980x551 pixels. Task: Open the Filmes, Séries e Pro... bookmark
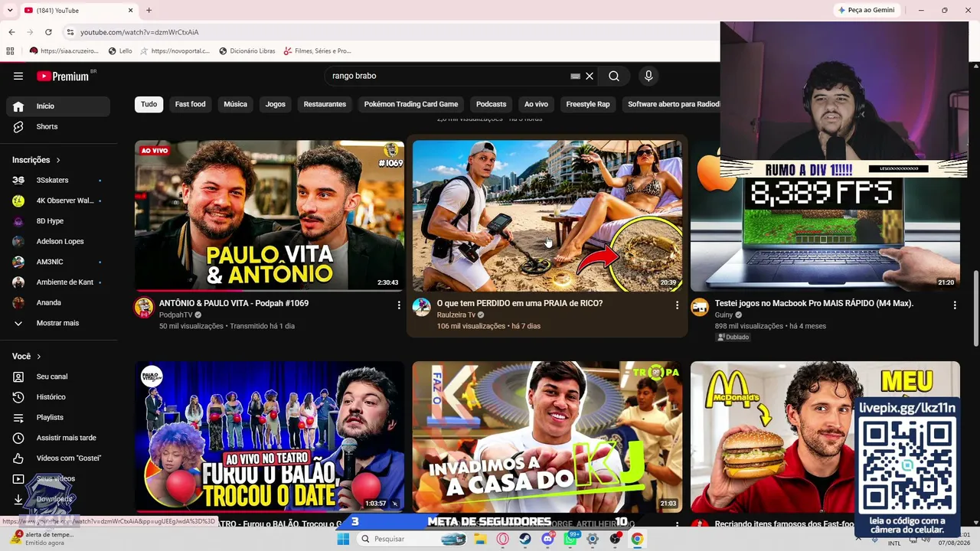coord(317,51)
